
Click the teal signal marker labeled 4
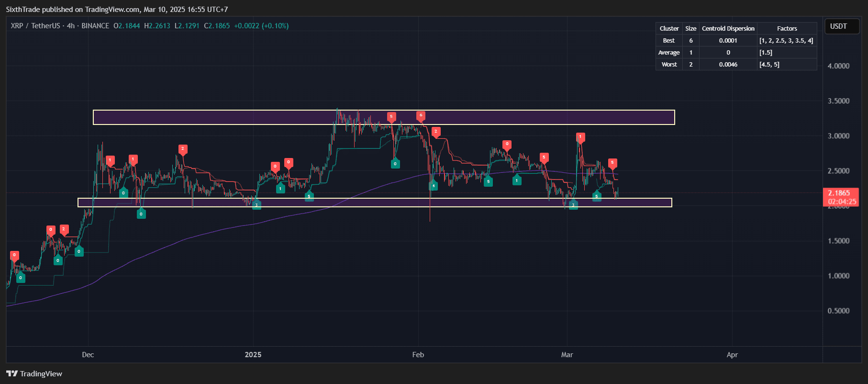coord(433,186)
